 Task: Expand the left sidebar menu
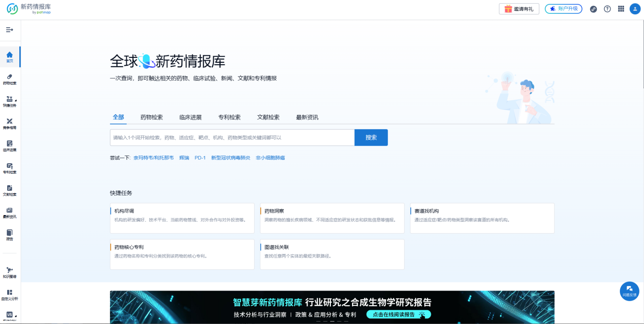pyautogui.click(x=9, y=30)
